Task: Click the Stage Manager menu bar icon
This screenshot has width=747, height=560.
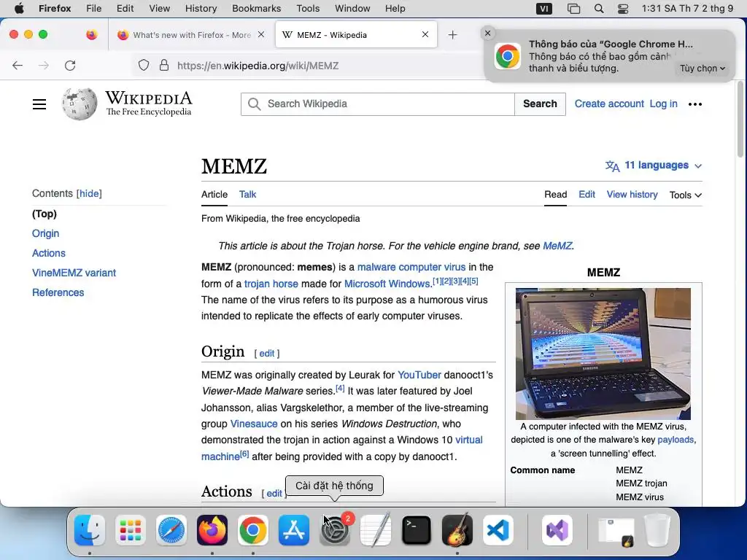Action: click(573, 9)
